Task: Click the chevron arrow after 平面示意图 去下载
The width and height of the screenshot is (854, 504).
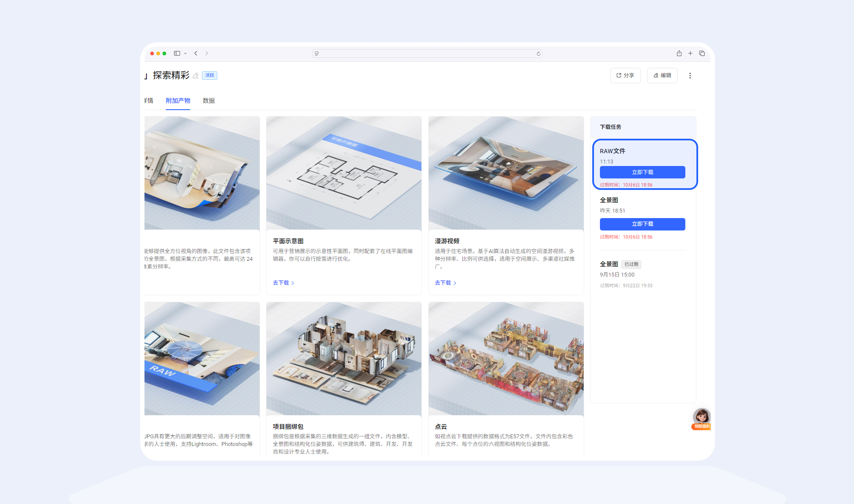Action: tap(292, 283)
